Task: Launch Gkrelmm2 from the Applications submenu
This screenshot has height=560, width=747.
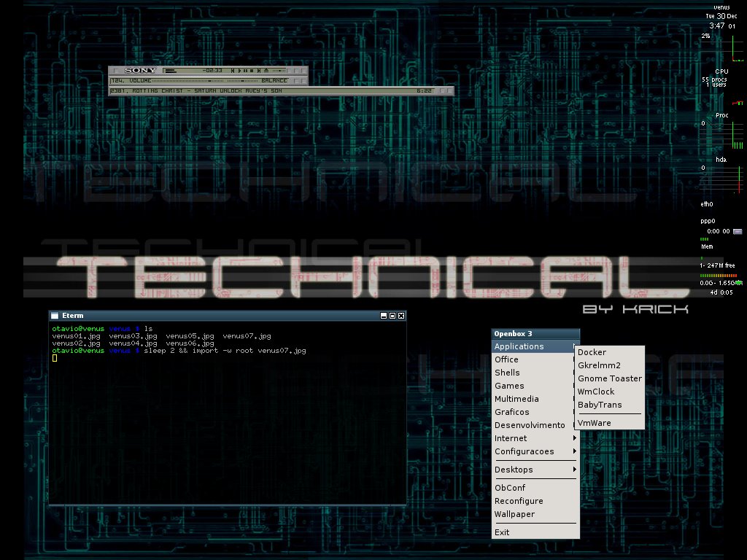Action: click(x=609, y=365)
